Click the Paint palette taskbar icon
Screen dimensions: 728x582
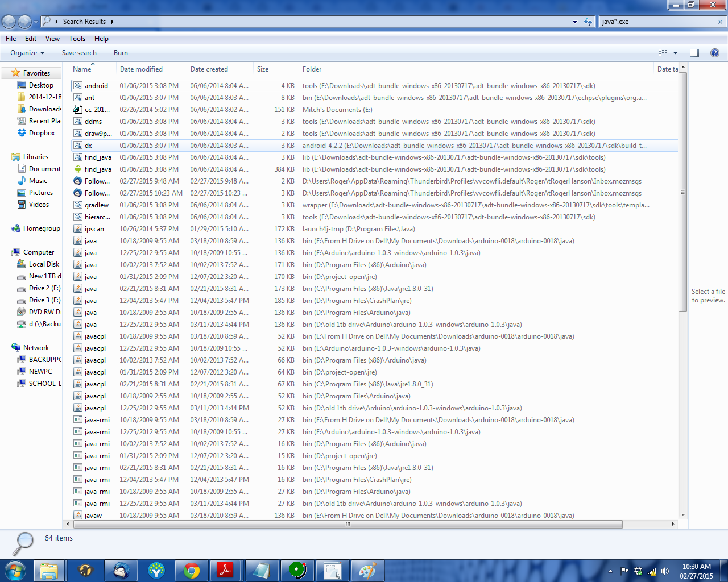click(x=367, y=570)
